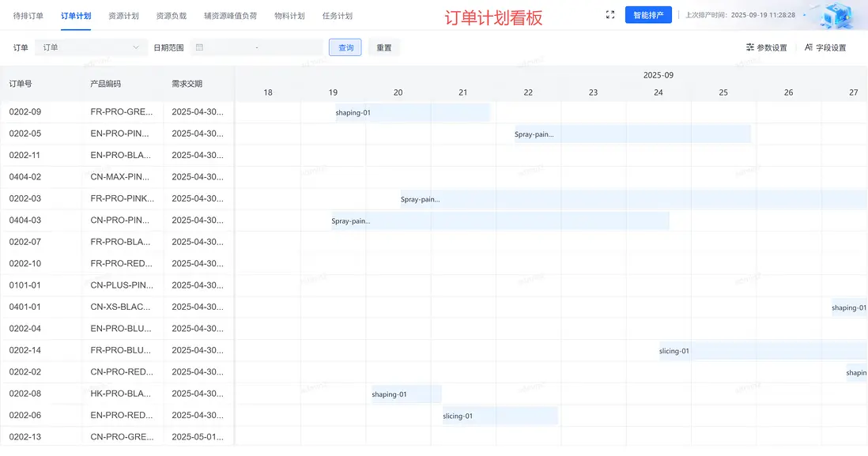Click order number 0404-03

coord(25,220)
